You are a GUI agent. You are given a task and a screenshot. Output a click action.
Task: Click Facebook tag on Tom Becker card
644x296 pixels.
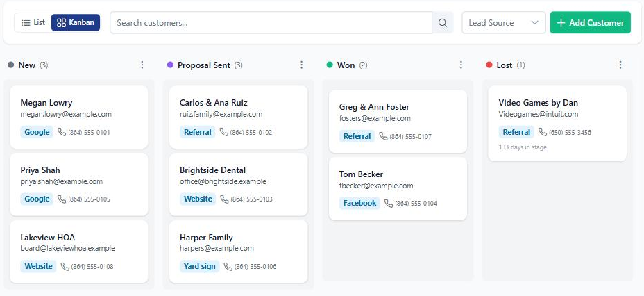pyautogui.click(x=359, y=203)
